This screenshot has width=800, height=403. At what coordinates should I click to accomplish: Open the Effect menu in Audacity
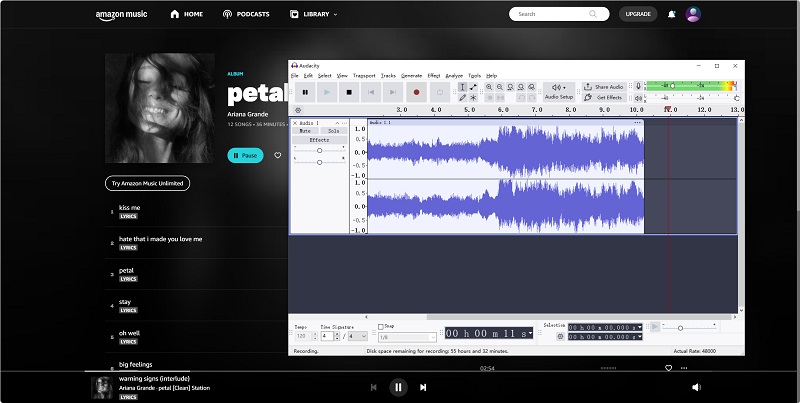(434, 75)
